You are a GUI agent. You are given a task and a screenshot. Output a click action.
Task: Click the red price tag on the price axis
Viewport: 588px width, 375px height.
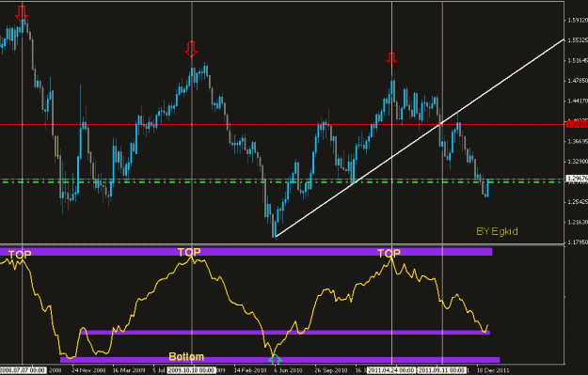pos(577,124)
